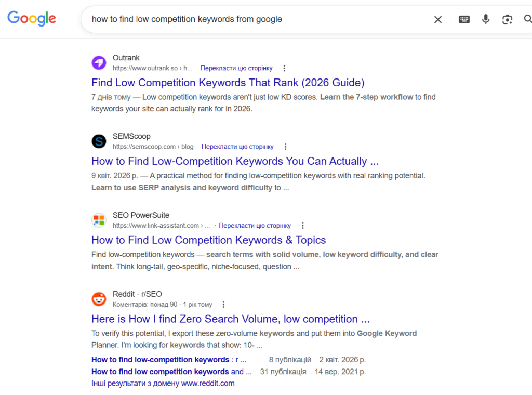This screenshot has width=532, height=395.
Task: Open 'How to Find Low-Competition Keywords You Can Actually' result
Action: [x=235, y=161]
